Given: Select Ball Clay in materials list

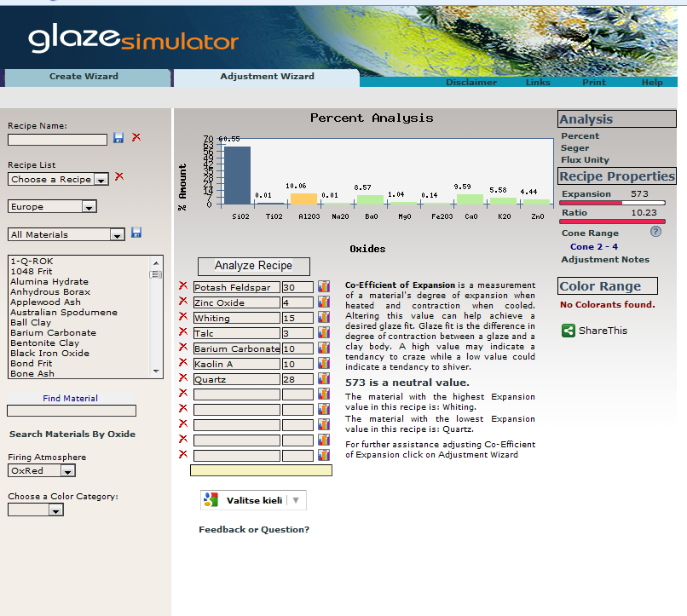Looking at the screenshot, I should point(31,322).
